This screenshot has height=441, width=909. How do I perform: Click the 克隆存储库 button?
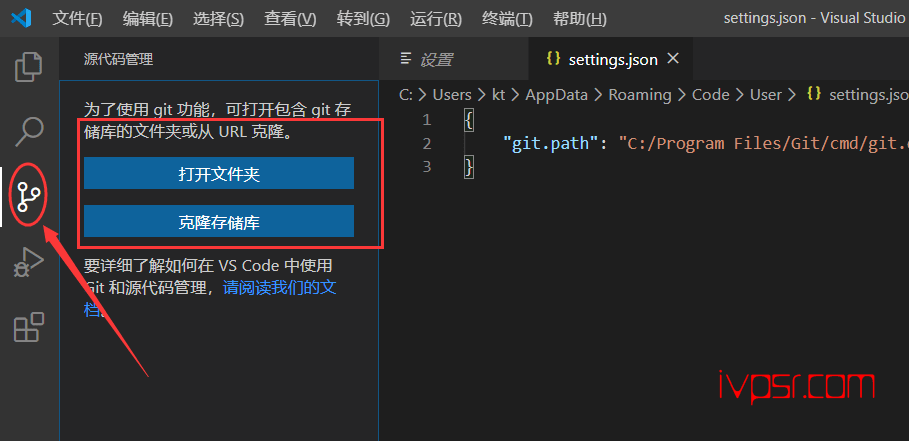click(x=219, y=221)
